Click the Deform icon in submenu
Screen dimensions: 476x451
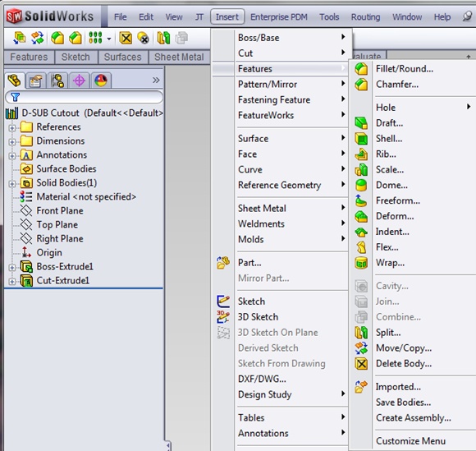tap(361, 216)
